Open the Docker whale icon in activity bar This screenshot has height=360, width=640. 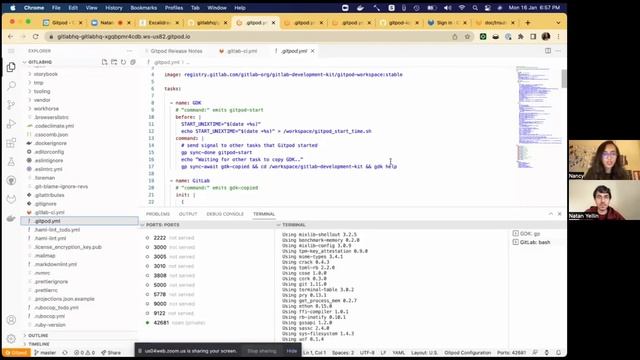tap(11, 219)
